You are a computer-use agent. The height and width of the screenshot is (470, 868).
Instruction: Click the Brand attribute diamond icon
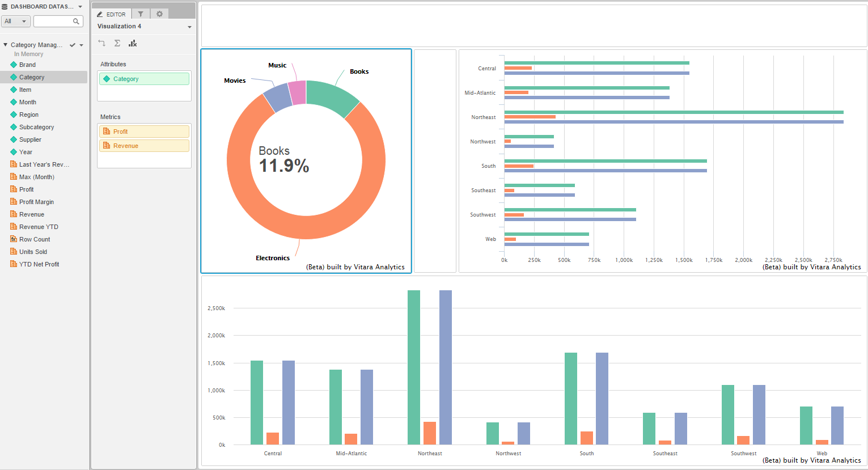pos(14,65)
